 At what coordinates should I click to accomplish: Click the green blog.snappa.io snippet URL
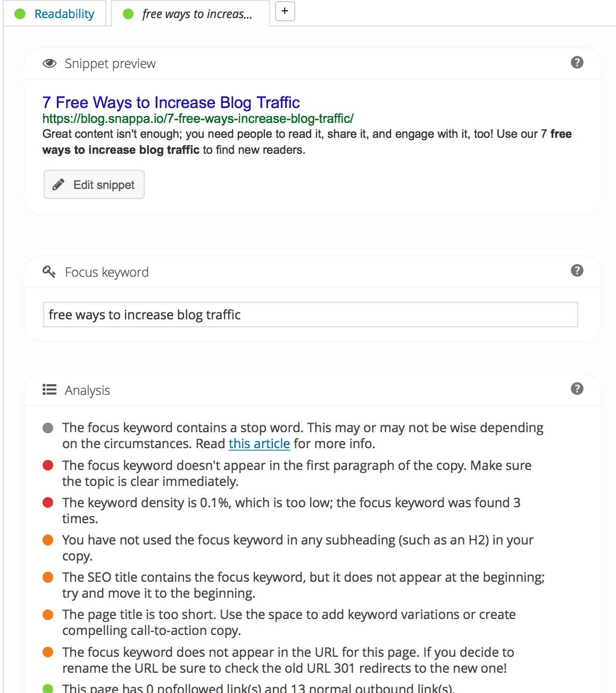tap(198, 119)
